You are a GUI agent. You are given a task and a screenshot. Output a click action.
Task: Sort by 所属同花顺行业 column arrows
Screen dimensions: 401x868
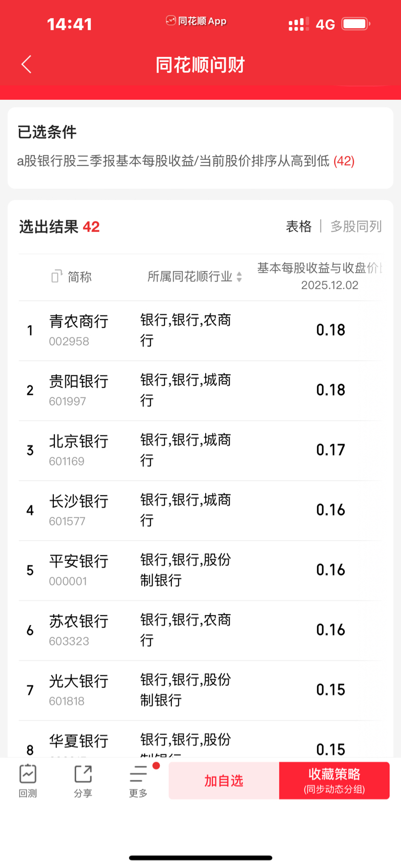point(239,277)
